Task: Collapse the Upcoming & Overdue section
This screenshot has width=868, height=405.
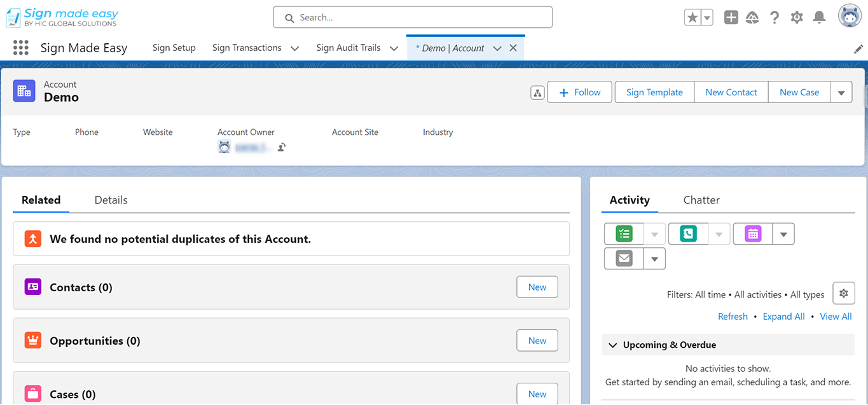Action: click(613, 345)
